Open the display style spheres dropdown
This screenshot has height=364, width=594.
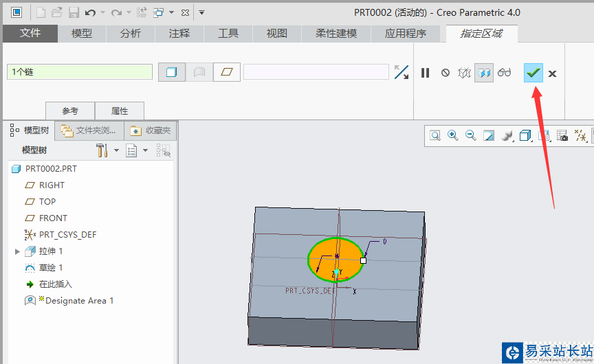[507, 135]
